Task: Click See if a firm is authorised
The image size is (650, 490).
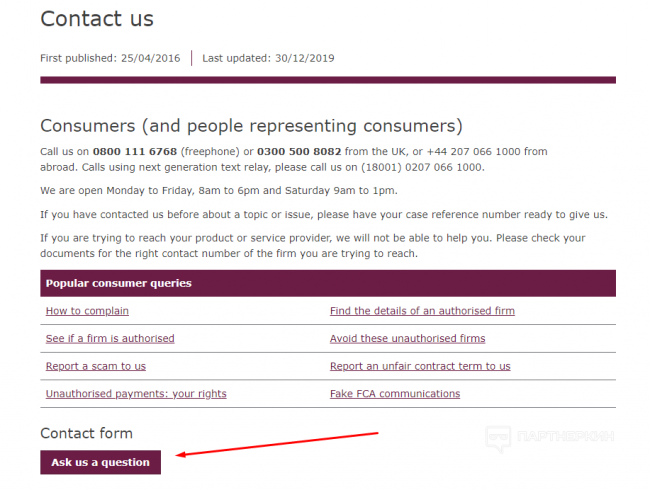Action: click(x=110, y=339)
